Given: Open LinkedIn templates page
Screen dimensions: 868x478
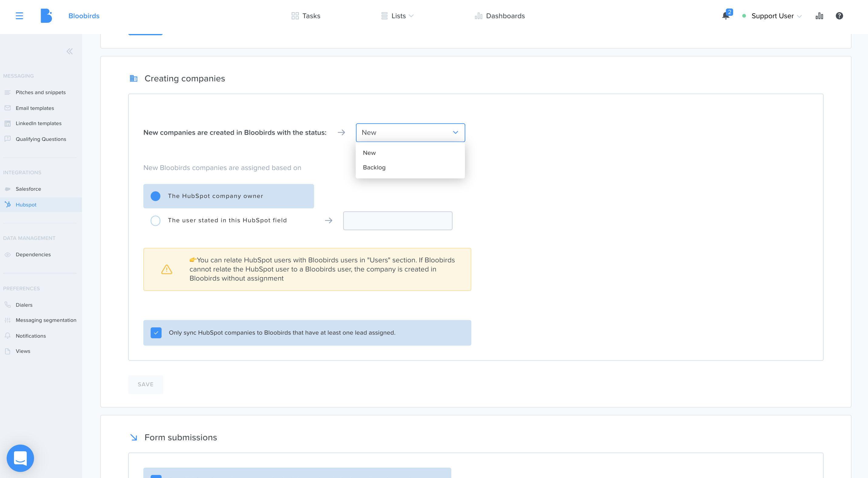Looking at the screenshot, I should click(x=38, y=123).
